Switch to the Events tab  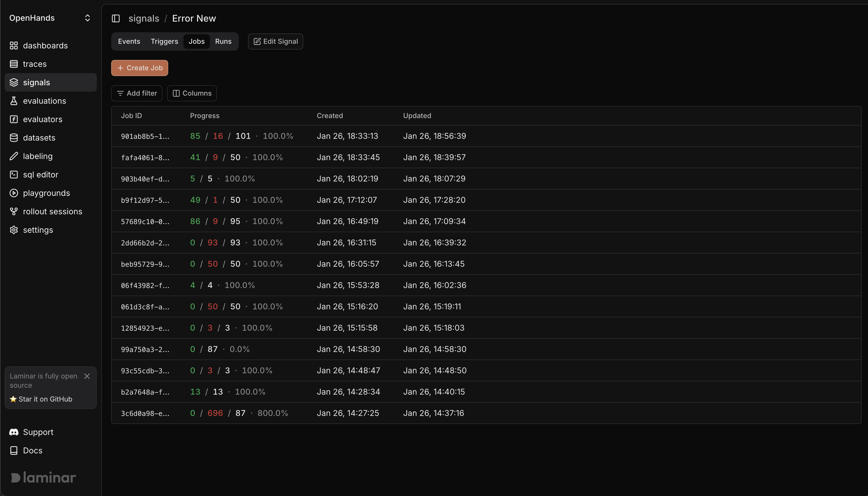tap(129, 41)
